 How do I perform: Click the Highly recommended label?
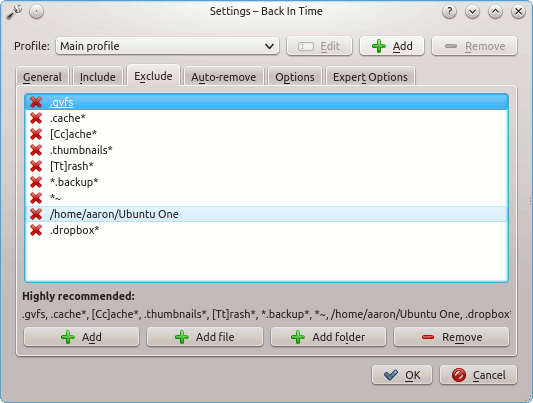[x=78, y=296]
